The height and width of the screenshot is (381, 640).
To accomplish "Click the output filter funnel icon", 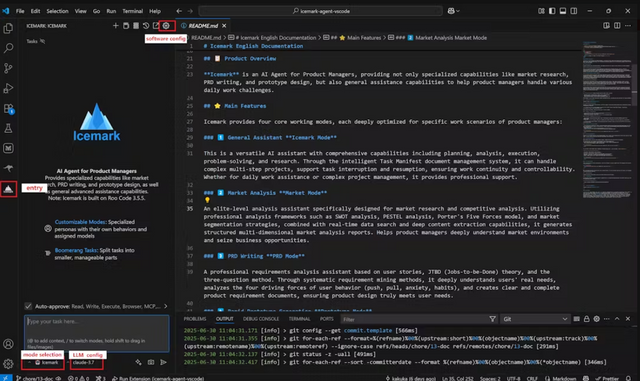I will pyautogui.click(x=493, y=319).
